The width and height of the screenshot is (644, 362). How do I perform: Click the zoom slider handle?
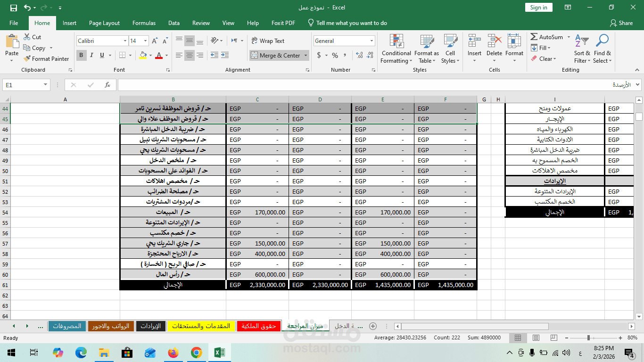pyautogui.click(x=588, y=338)
